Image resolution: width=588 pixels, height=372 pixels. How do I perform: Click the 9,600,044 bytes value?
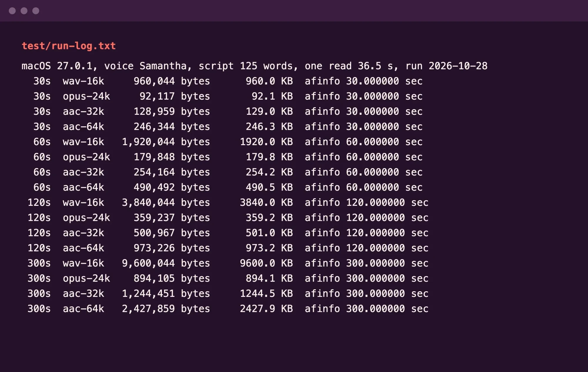point(166,263)
